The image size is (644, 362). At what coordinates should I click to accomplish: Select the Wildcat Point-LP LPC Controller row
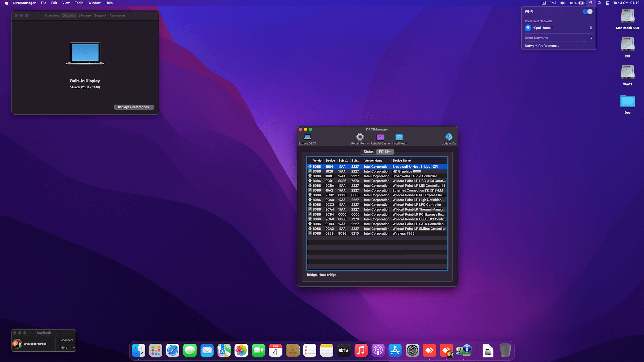[377, 205]
